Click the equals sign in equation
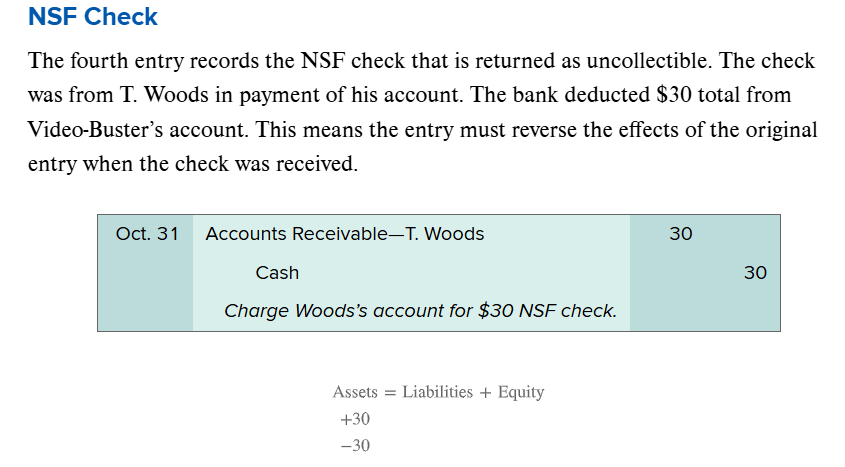Viewport: 845px width, 467px height. pyautogui.click(x=390, y=393)
